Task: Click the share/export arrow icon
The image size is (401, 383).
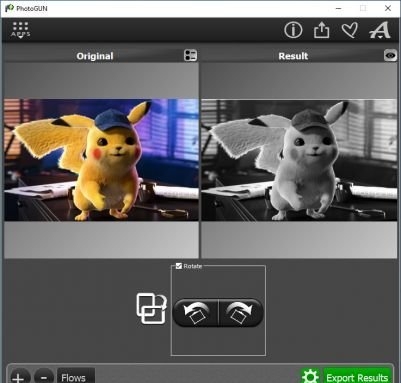Action: 321,30
